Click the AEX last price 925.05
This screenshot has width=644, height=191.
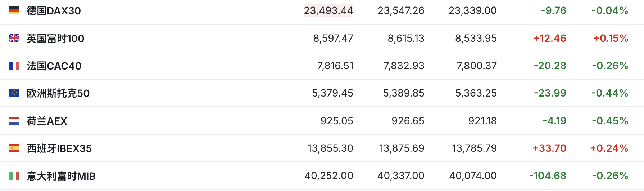pyautogui.click(x=337, y=121)
